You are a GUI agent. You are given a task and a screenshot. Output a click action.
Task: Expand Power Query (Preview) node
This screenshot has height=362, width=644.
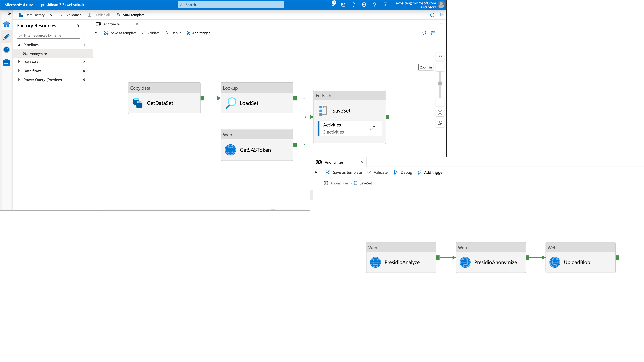point(19,79)
